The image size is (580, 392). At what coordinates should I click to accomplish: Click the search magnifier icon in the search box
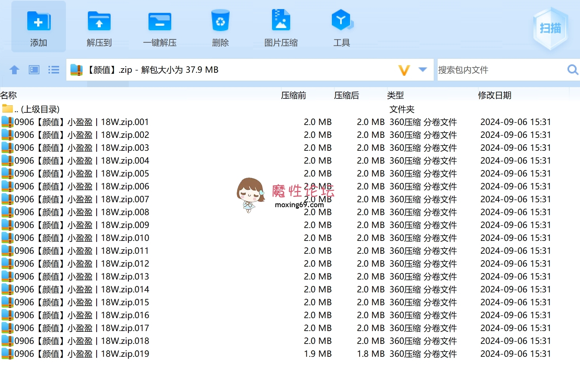coord(572,70)
